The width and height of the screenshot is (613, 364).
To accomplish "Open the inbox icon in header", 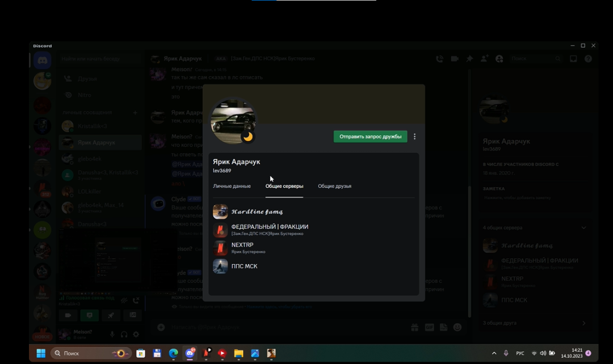I will pyautogui.click(x=573, y=58).
